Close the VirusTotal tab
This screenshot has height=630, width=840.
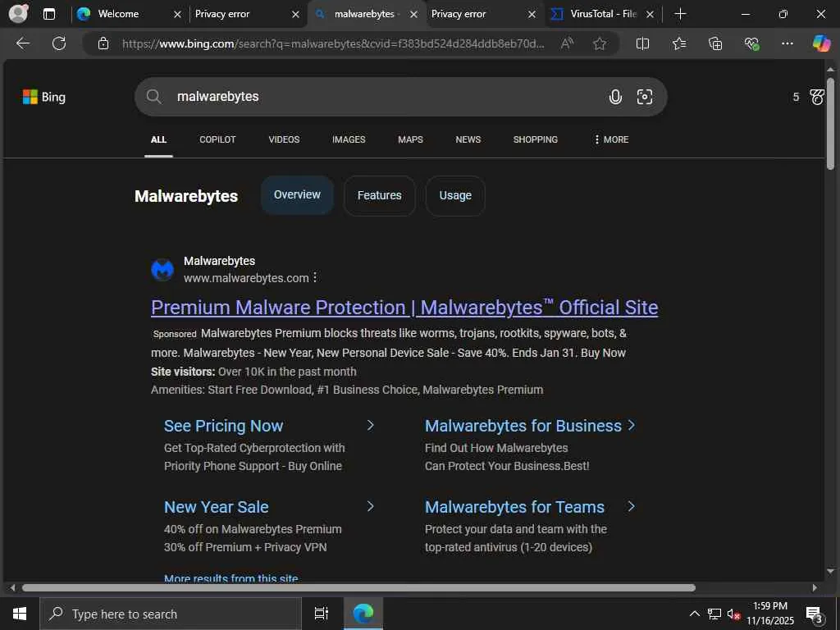(x=650, y=15)
